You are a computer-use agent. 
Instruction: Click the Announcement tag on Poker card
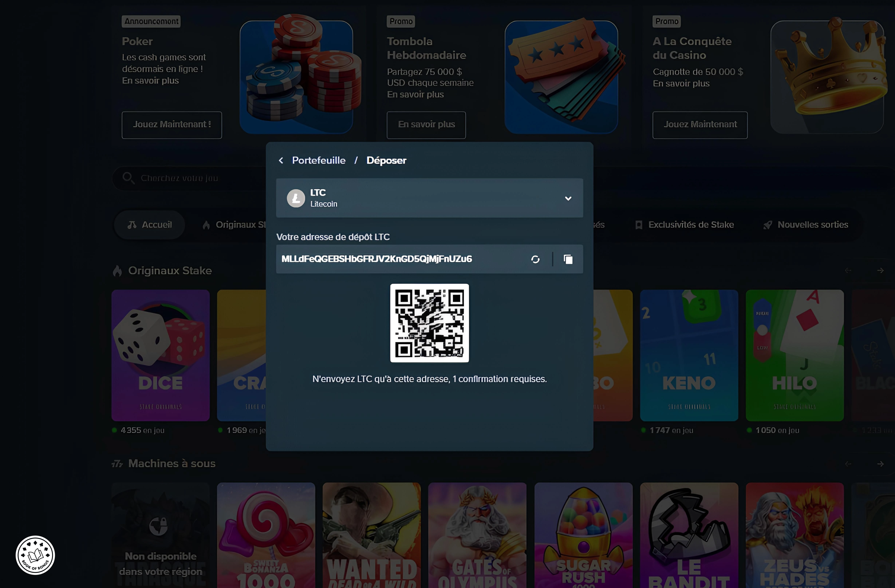tap(151, 21)
